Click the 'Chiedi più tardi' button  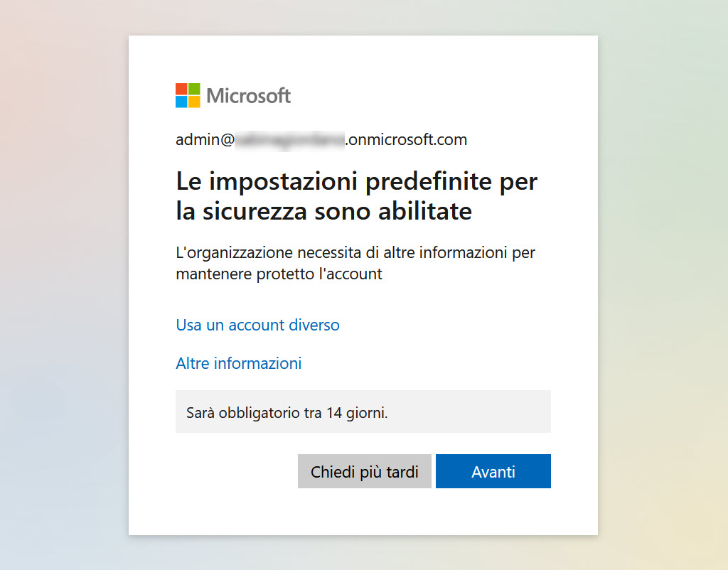(365, 471)
